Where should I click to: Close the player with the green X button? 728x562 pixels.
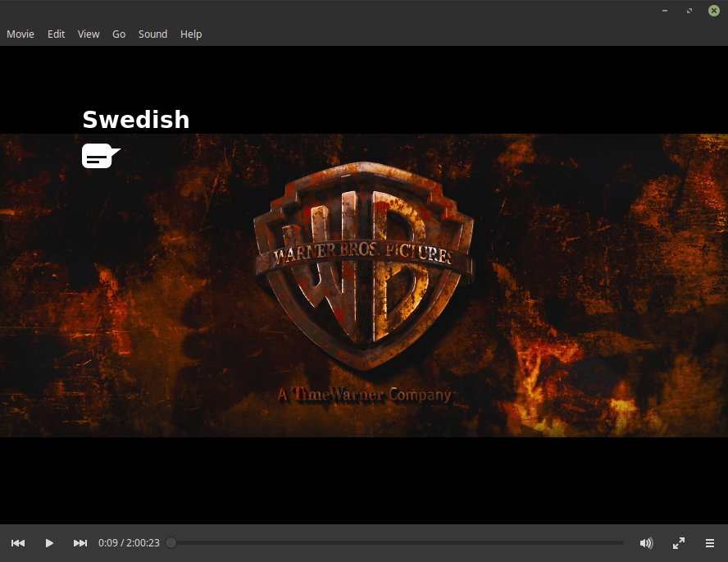tap(714, 10)
